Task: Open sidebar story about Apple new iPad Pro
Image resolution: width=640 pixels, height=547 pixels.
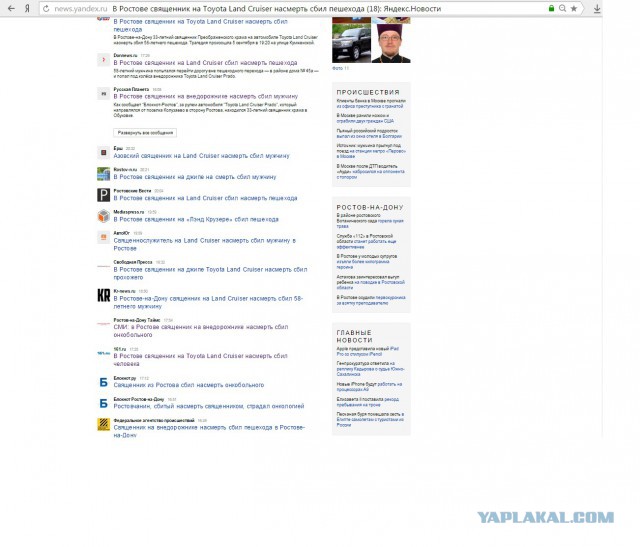Action: 368,351
